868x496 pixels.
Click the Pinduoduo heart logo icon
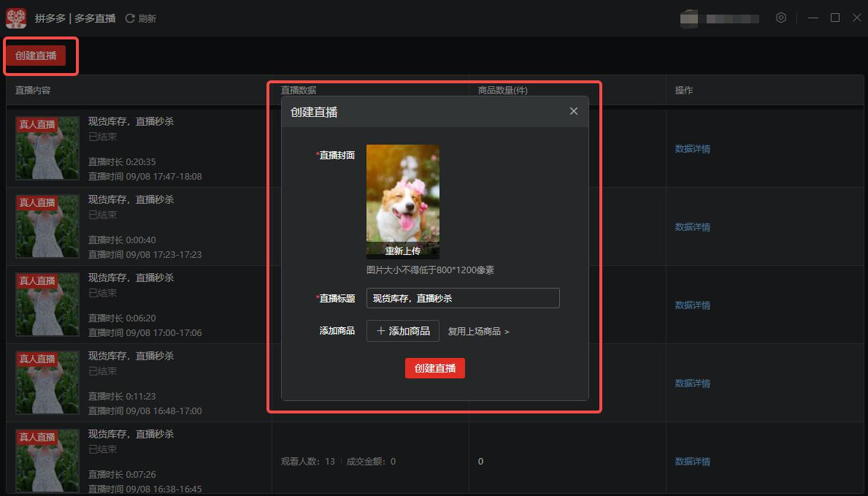coord(16,18)
